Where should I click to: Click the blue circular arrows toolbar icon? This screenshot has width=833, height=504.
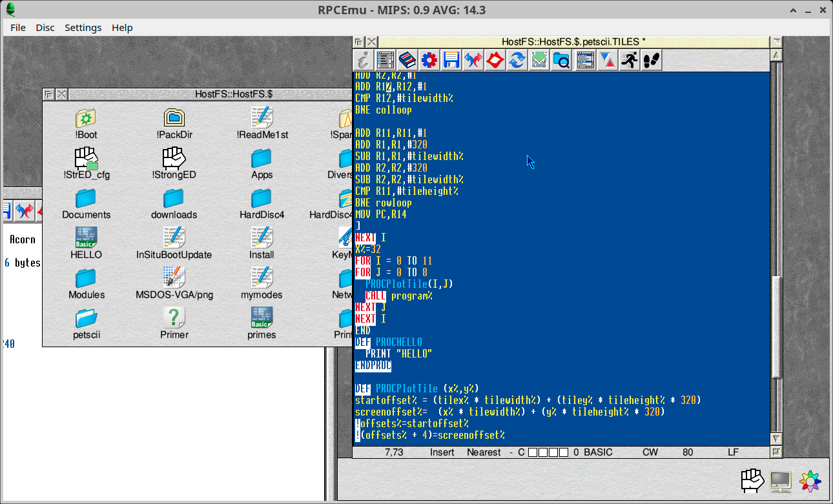coord(517,60)
